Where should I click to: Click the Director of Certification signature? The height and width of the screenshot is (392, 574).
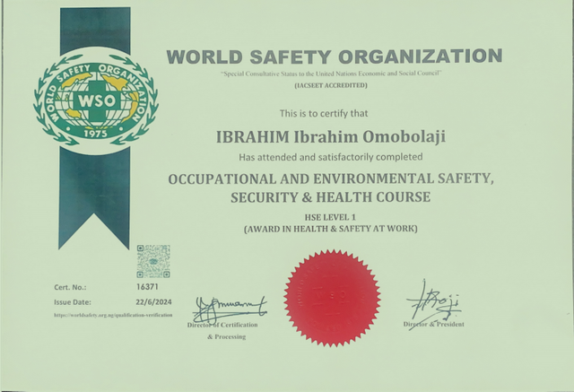tap(230, 309)
